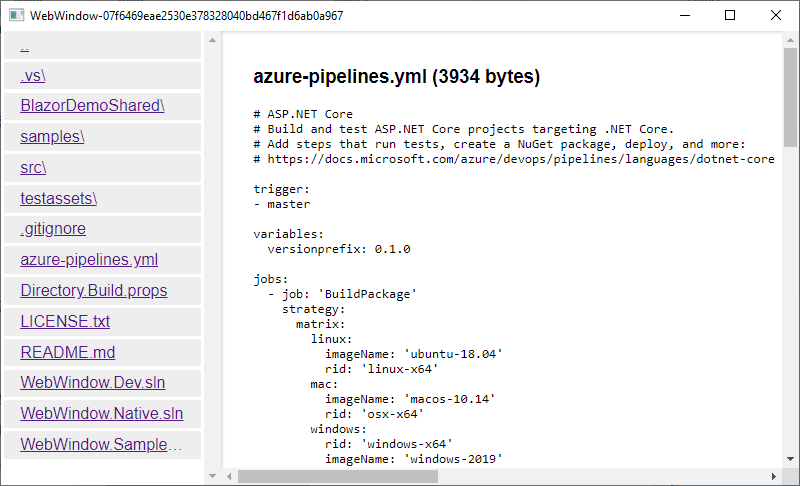
Task: Open the testassets\ folder link
Action: pos(59,198)
